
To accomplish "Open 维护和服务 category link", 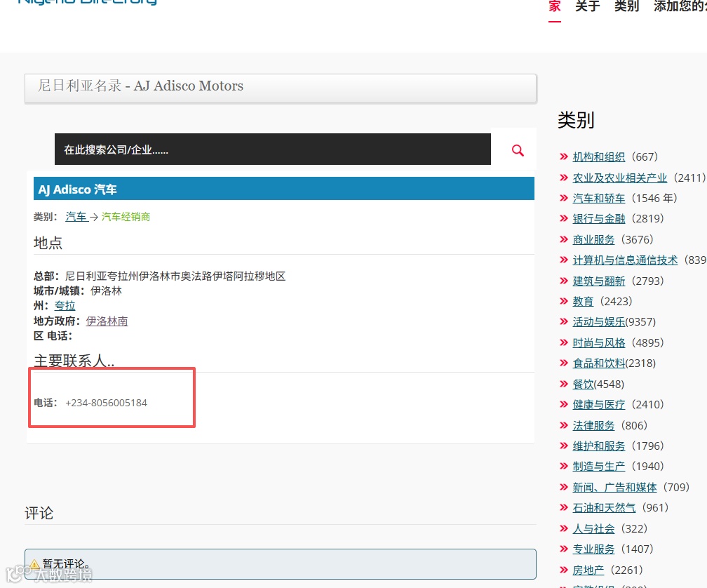I will click(599, 446).
